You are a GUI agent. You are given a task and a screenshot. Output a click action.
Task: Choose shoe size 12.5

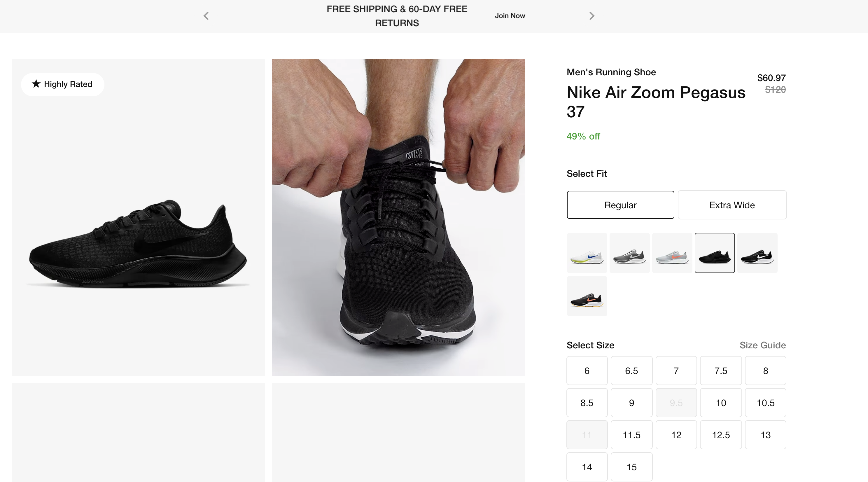(x=721, y=435)
